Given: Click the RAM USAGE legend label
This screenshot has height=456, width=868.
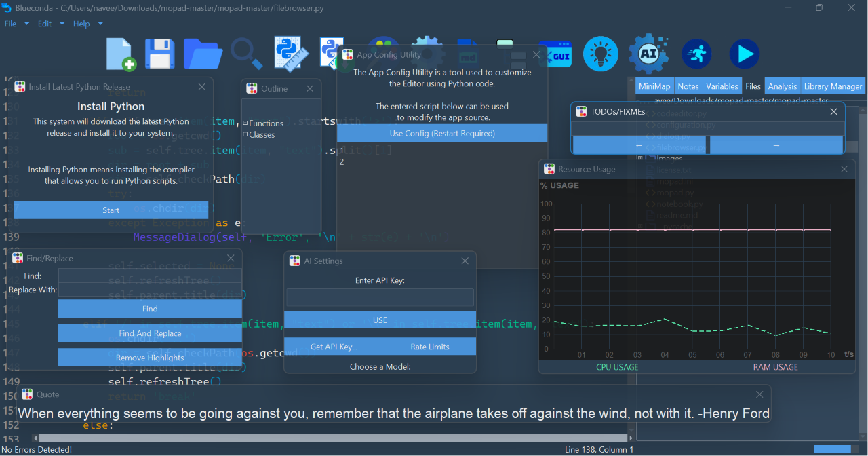Looking at the screenshot, I should coord(775,367).
